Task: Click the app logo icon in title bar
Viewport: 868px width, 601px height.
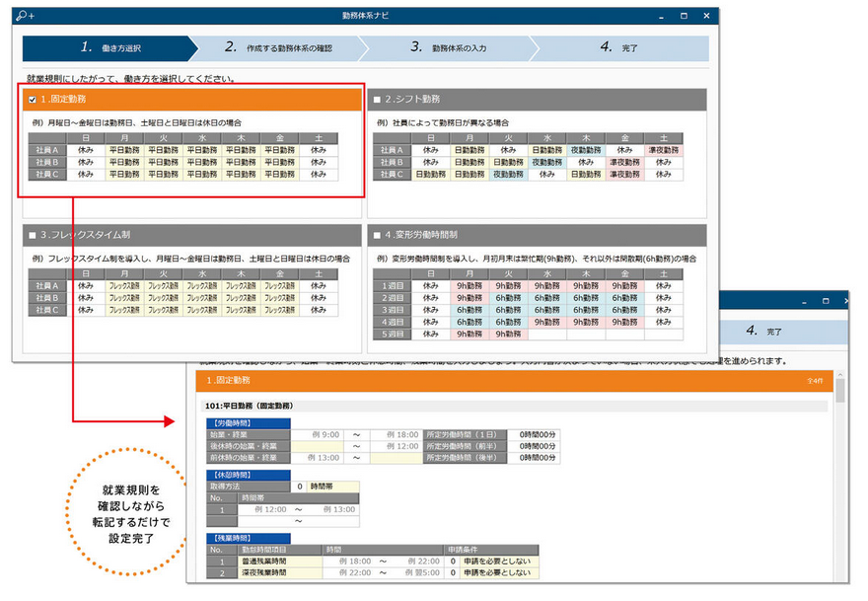Action: [22, 17]
